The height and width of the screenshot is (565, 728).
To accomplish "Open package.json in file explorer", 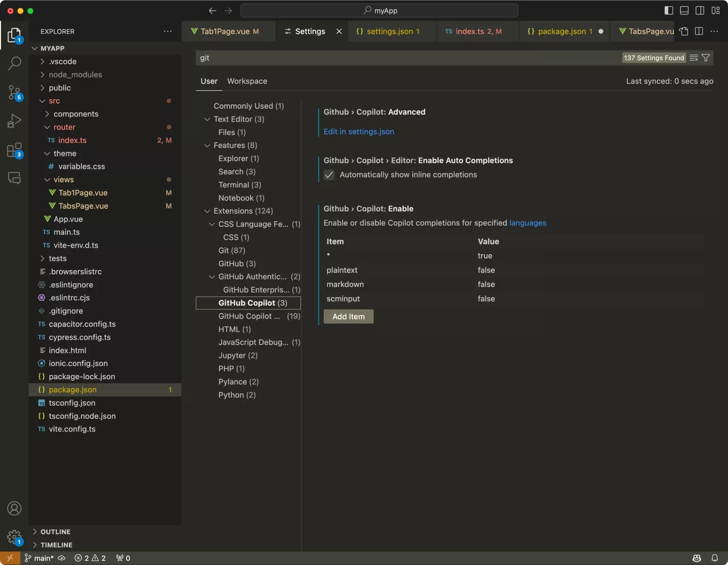I will click(105, 389).
